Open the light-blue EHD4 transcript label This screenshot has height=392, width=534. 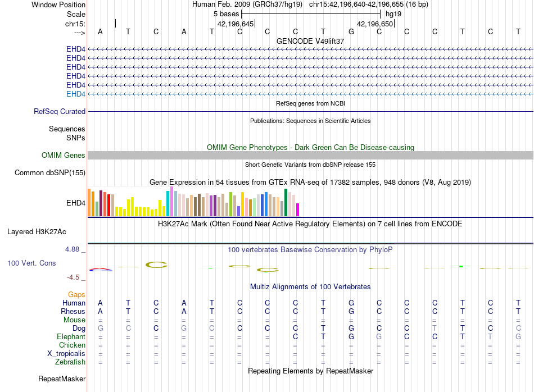coord(76,94)
